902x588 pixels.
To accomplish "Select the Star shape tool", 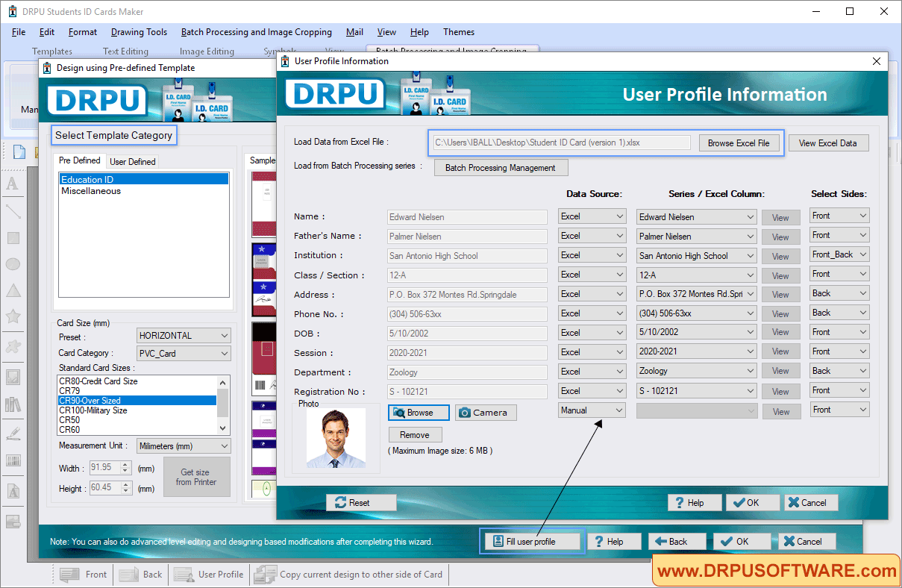I will pyautogui.click(x=13, y=317).
